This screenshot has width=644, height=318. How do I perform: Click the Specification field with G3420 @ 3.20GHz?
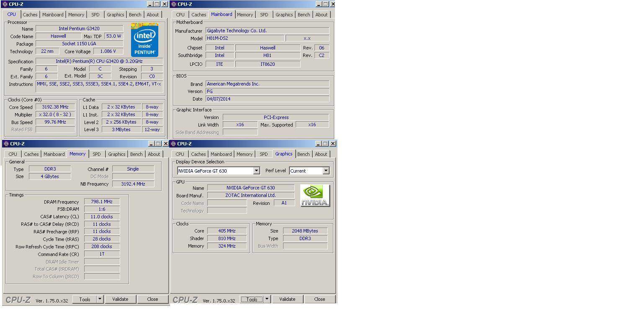tap(99, 61)
